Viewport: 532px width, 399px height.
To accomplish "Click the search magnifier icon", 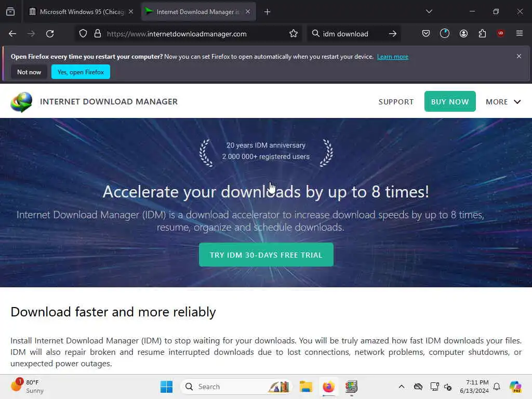I will pos(315,34).
